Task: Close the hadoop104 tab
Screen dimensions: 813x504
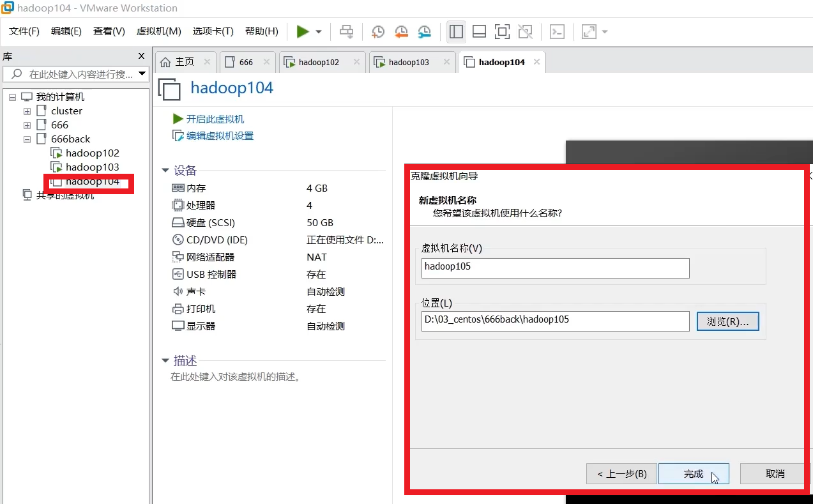Action: click(x=537, y=62)
